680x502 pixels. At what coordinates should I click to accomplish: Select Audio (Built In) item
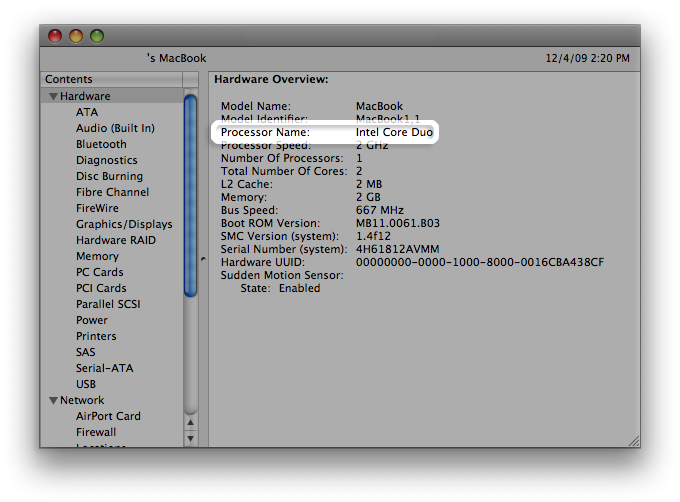coord(115,128)
